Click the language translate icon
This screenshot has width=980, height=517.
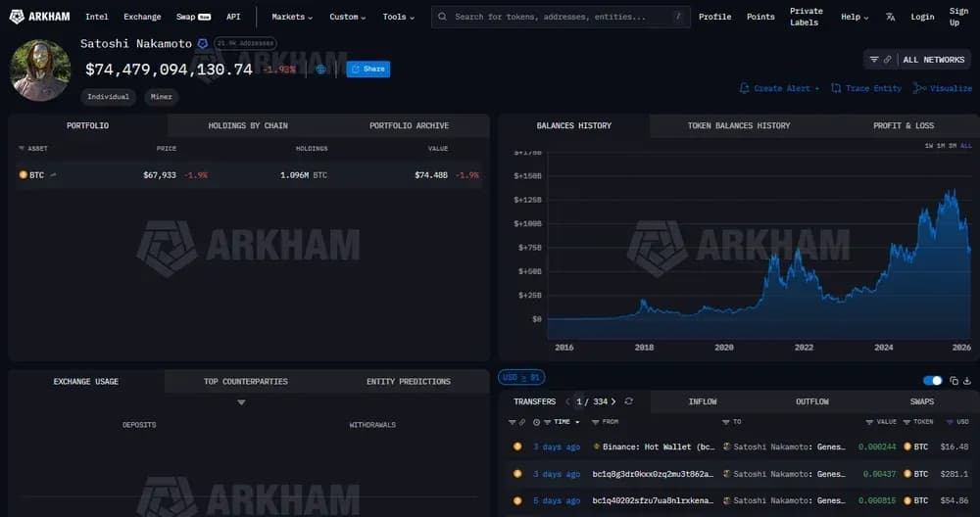pos(890,17)
